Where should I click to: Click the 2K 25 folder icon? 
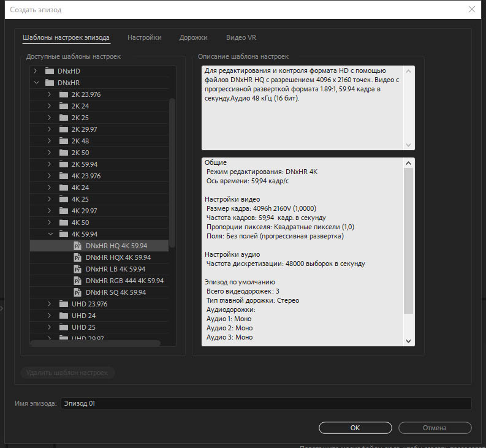(64, 118)
